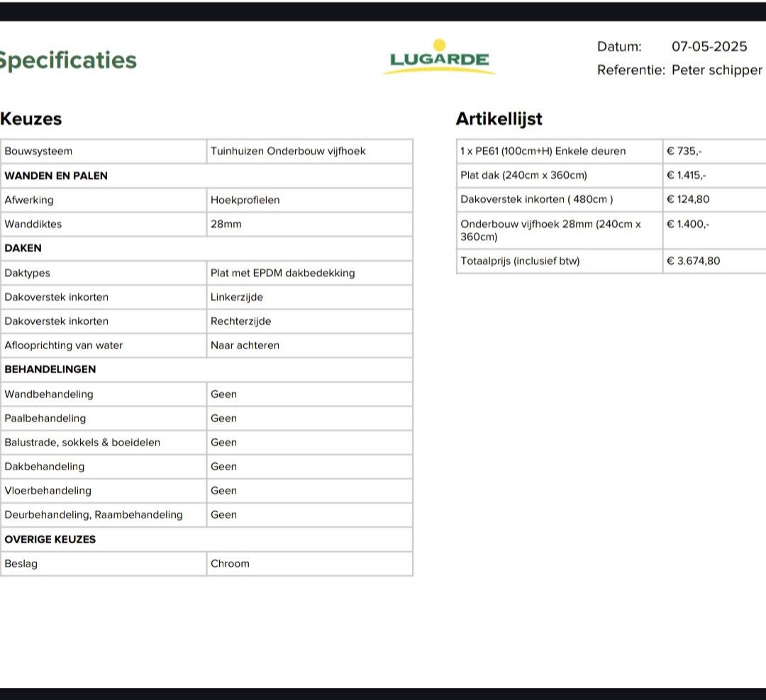Viewport: 766px width, 700px height.
Task: Click the WANDEN EN PALEN section header
Action: click(56, 175)
